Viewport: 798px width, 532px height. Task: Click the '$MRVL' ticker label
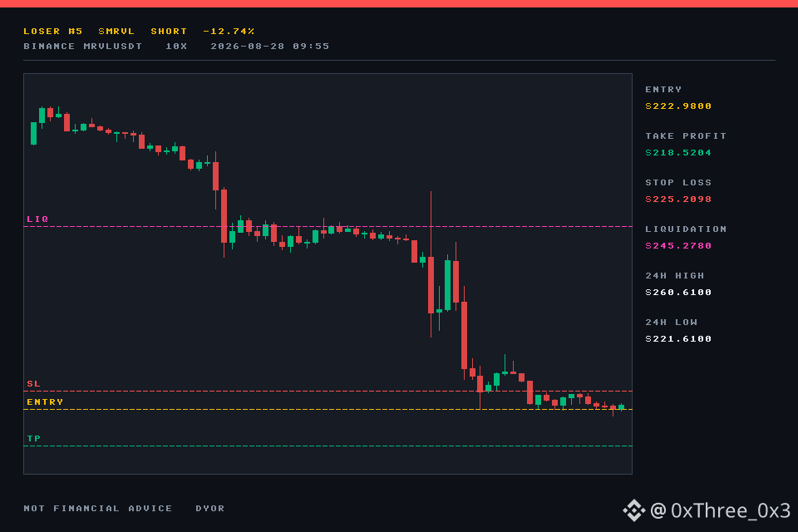[116, 31]
